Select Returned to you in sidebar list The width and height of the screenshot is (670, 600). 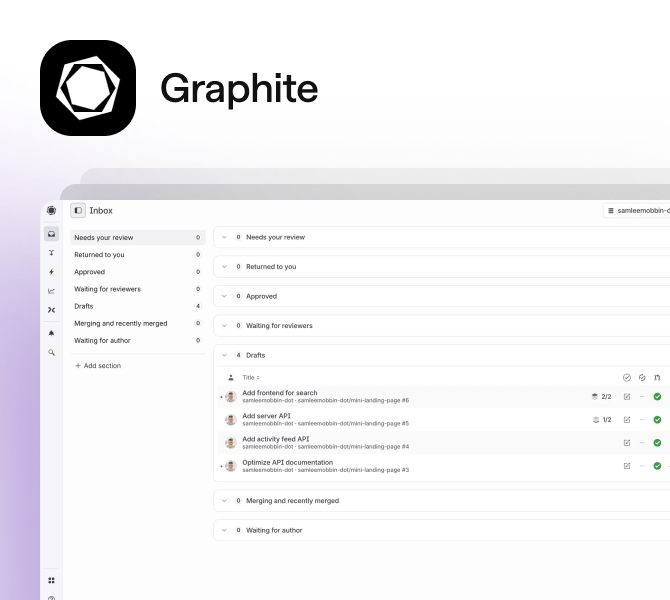pyautogui.click(x=138, y=255)
